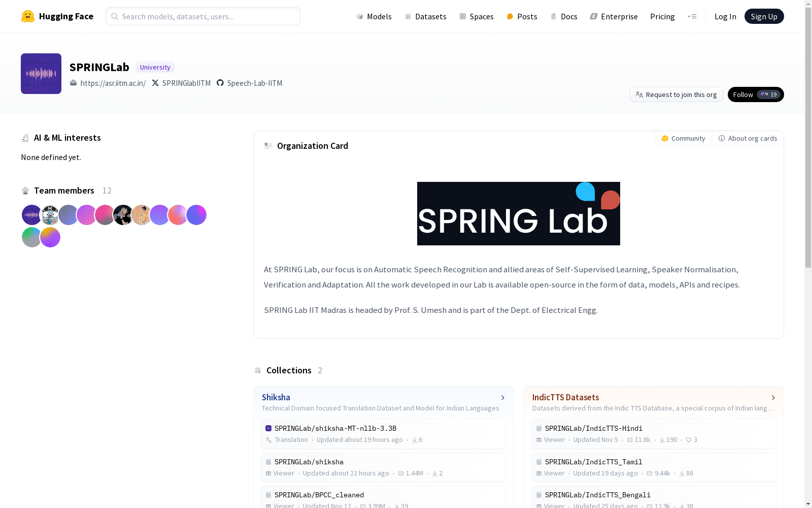Screen dimensions: 812x508
Task: Open the sixth team member avatar
Action: click(123, 215)
